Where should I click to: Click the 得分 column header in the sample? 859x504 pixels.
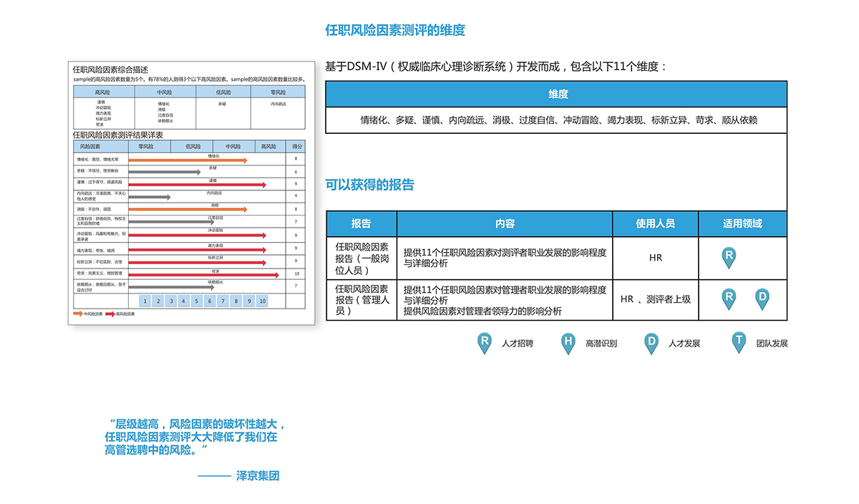click(296, 146)
